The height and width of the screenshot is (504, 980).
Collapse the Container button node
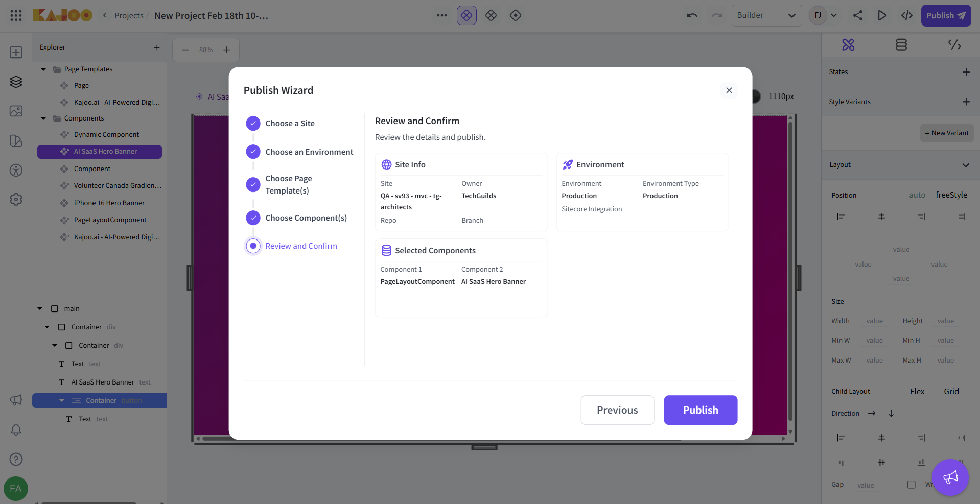(x=62, y=401)
